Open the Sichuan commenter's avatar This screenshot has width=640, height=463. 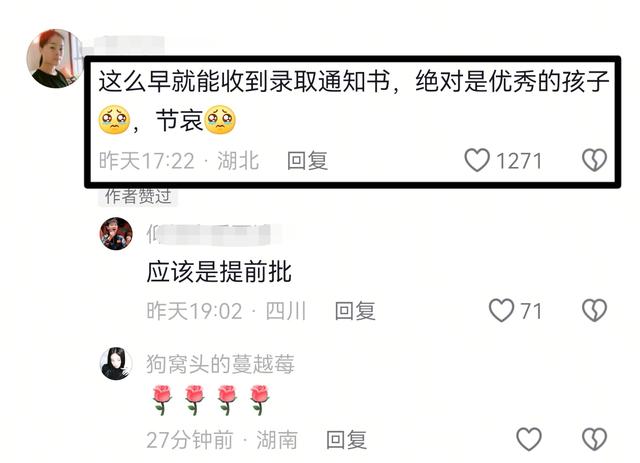(x=116, y=234)
